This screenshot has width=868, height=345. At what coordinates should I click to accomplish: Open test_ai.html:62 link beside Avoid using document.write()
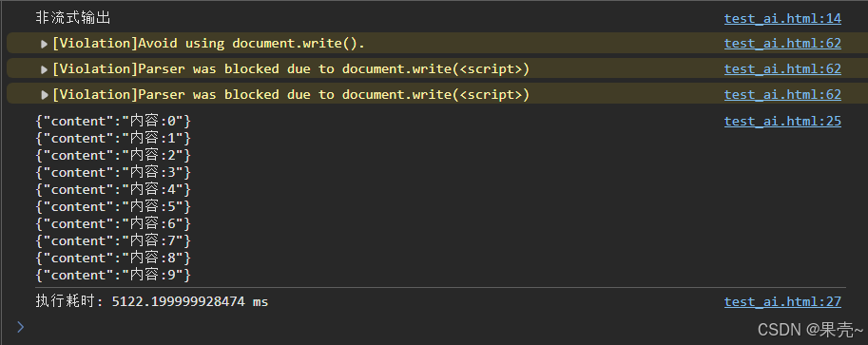(x=782, y=43)
